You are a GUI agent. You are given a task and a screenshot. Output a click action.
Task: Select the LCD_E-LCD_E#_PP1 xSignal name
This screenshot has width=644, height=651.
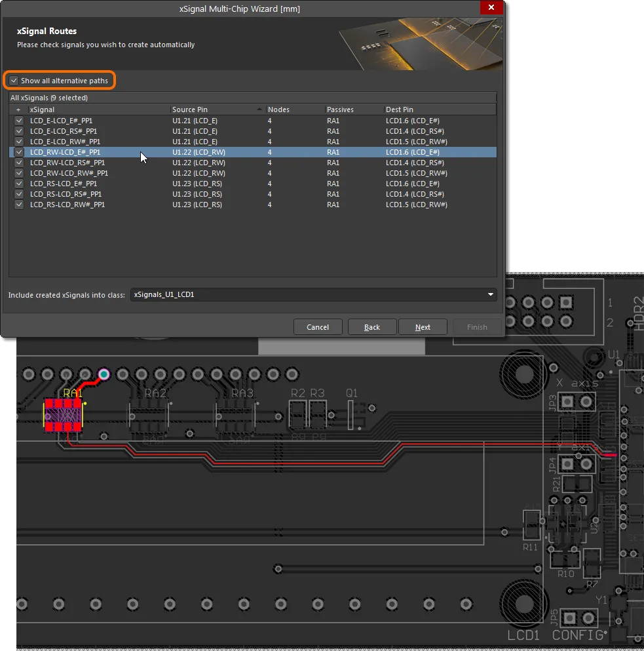tap(61, 121)
